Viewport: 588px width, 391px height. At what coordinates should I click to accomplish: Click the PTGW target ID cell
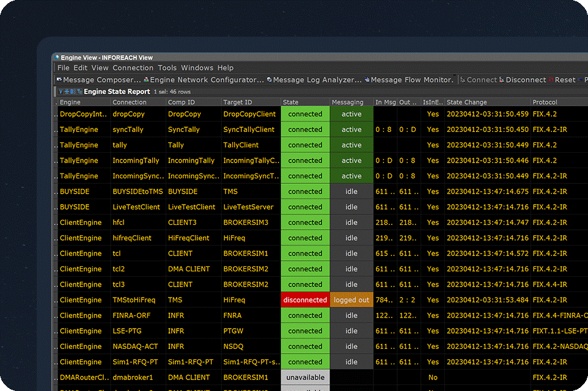click(251, 331)
